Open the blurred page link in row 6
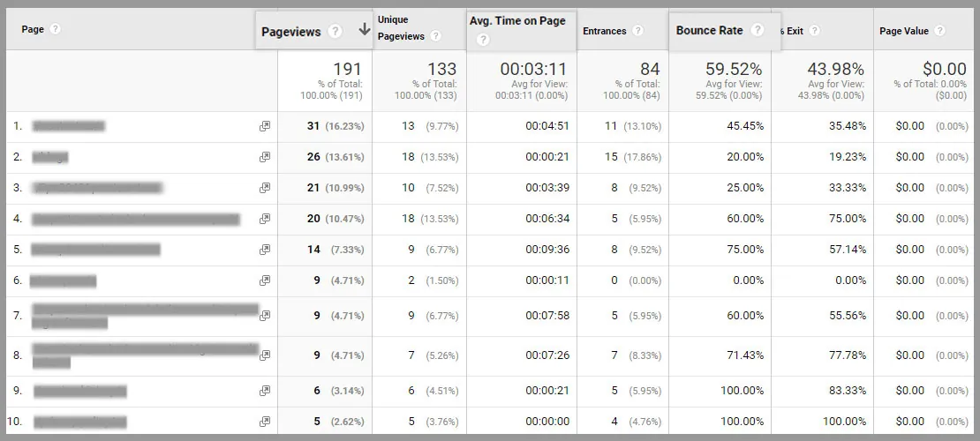The height and width of the screenshot is (441, 980). 63,280
